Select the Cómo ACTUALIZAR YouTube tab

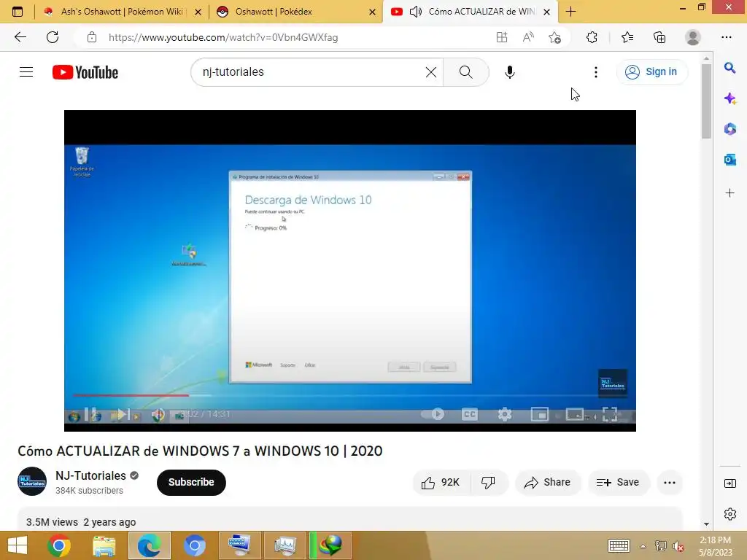tap(469, 12)
